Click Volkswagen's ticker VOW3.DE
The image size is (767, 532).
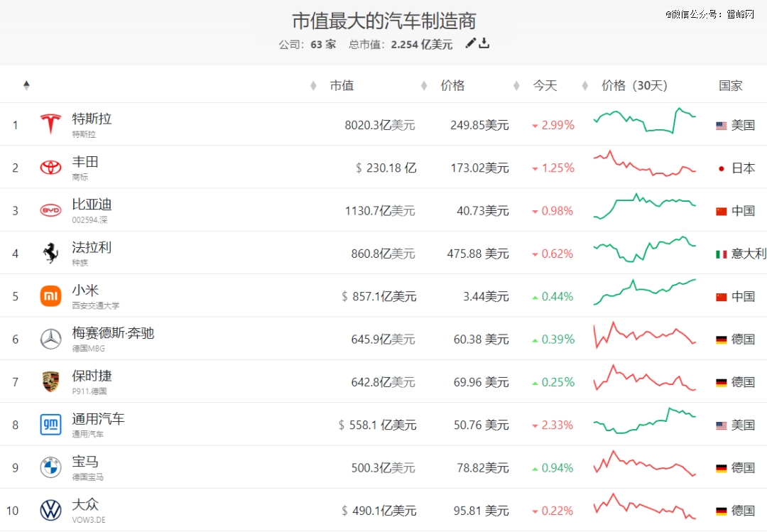tap(89, 520)
